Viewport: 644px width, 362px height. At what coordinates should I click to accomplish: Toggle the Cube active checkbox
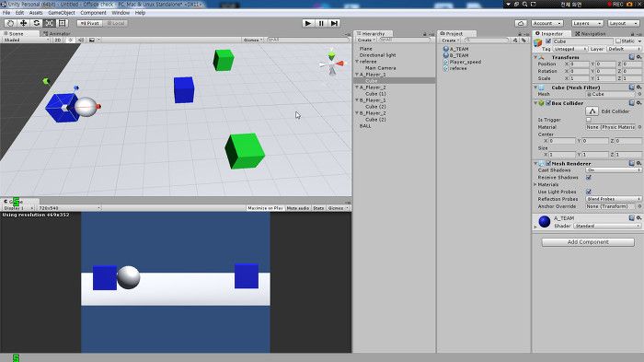(548, 41)
